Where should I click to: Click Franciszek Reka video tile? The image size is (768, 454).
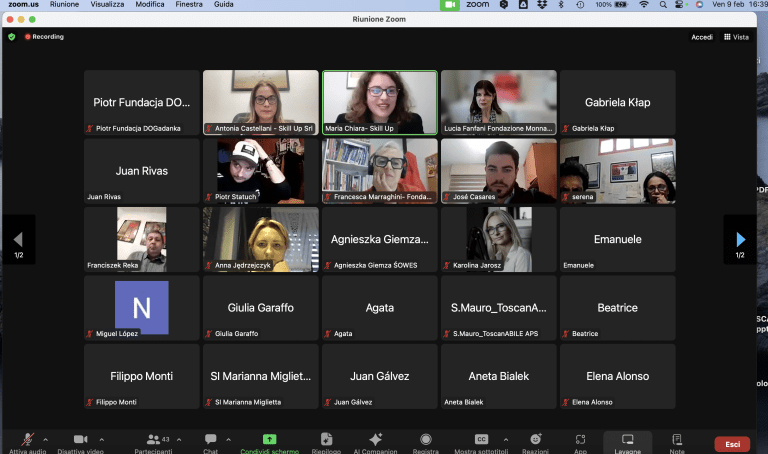(x=142, y=239)
